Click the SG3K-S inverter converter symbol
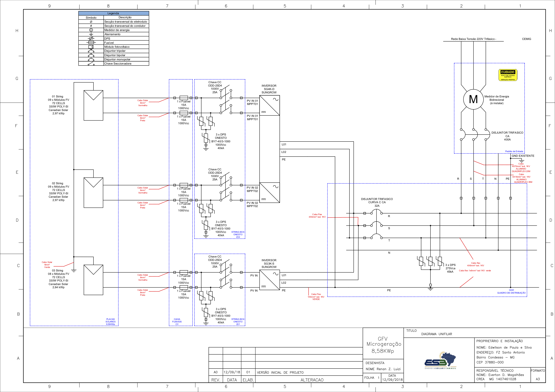The image size is (555, 392). coord(270,280)
